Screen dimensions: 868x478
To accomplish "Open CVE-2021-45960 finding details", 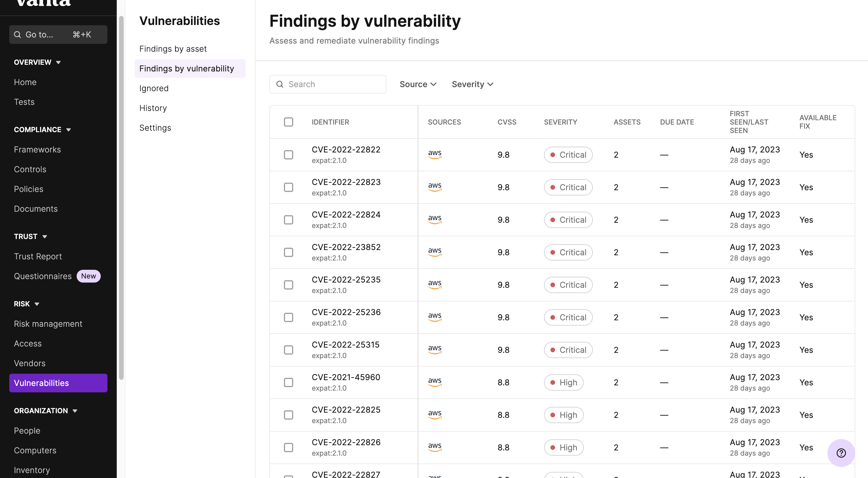I will (x=346, y=377).
